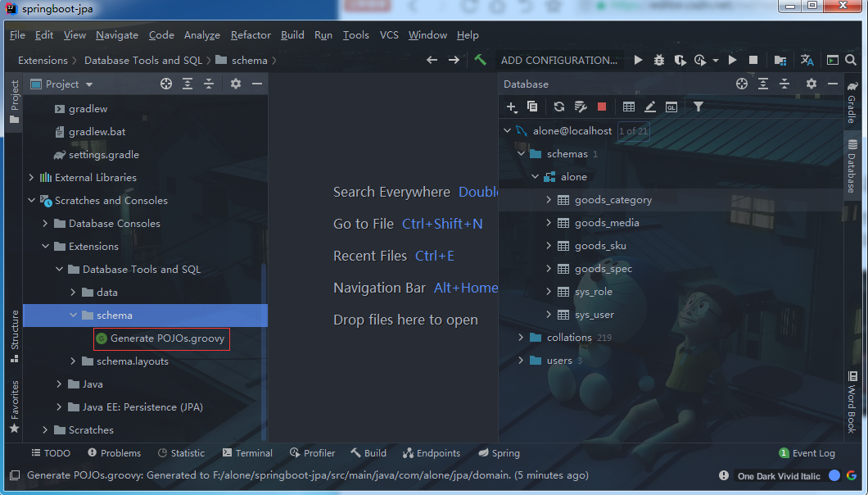This screenshot has height=495, width=868.
Task: Hide the Database panel with minus icon
Action: (x=833, y=84)
